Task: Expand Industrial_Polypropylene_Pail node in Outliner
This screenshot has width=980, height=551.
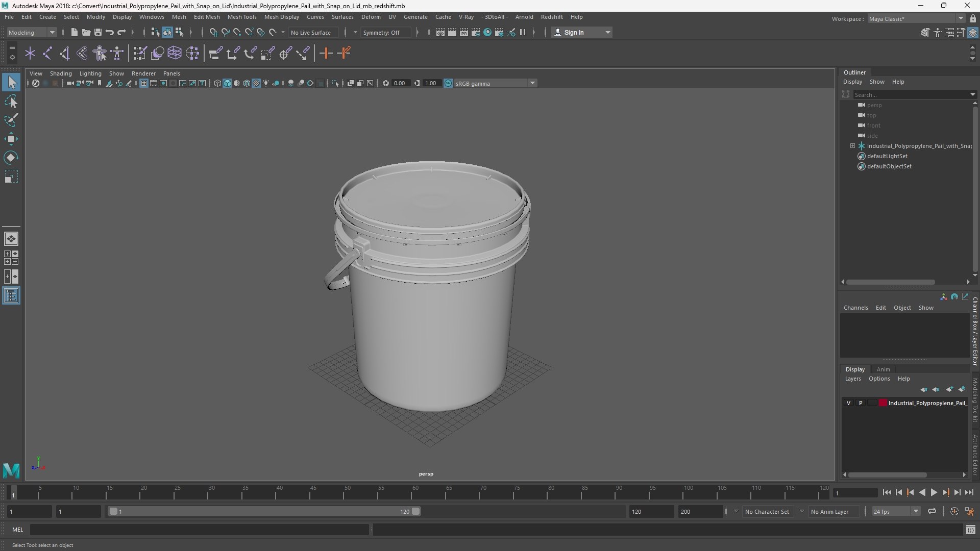Action: (852, 146)
